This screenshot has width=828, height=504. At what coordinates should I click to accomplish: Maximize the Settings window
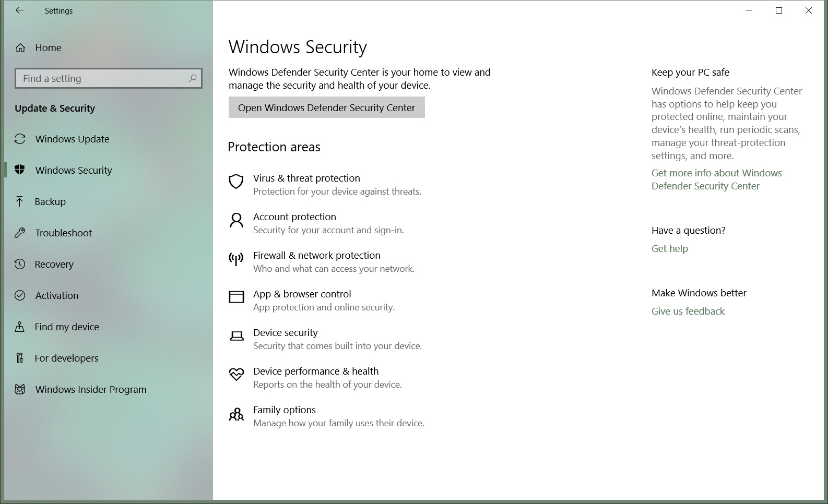tap(779, 10)
